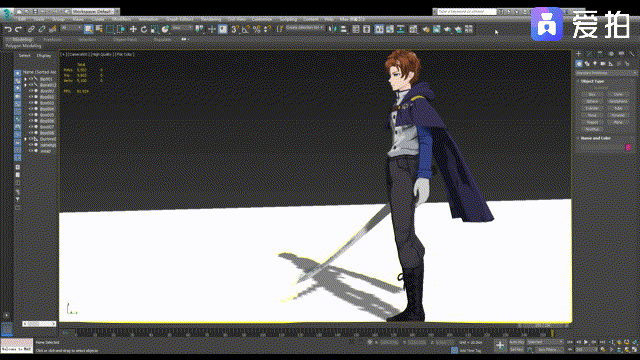Toggle the Auto Key mode
Screen dimensions: 640x360
click(516, 342)
